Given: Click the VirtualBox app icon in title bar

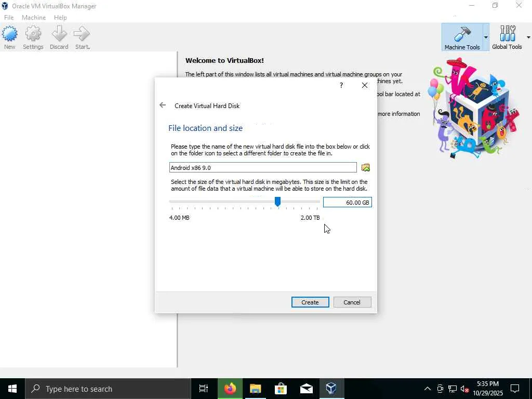Looking at the screenshot, I should pos(5,6).
